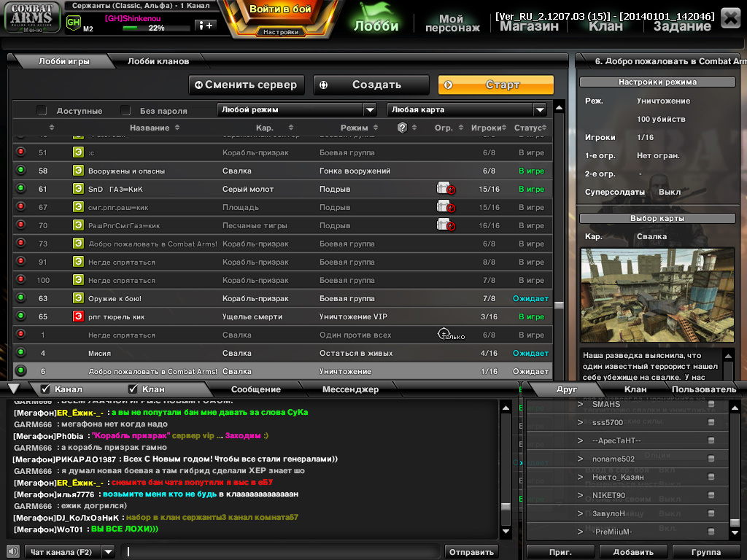The width and height of the screenshot is (747, 560).
Task: Click the status icon next to friend -PreMiiuM-
Action: tap(711, 532)
